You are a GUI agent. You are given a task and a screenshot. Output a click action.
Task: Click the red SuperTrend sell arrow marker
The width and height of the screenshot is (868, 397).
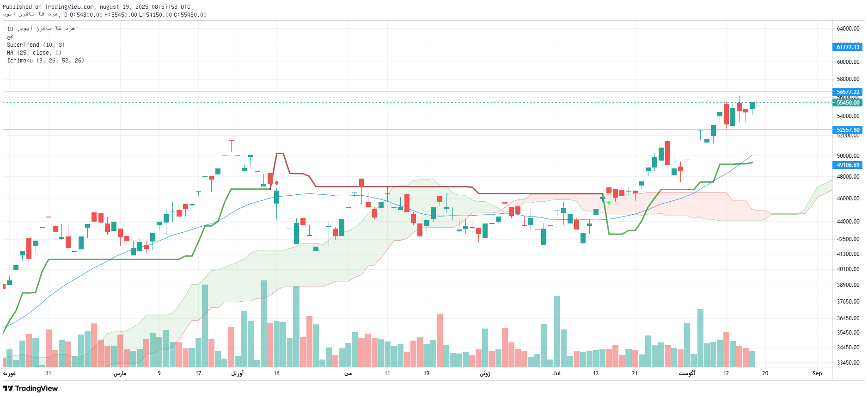[x=276, y=183]
